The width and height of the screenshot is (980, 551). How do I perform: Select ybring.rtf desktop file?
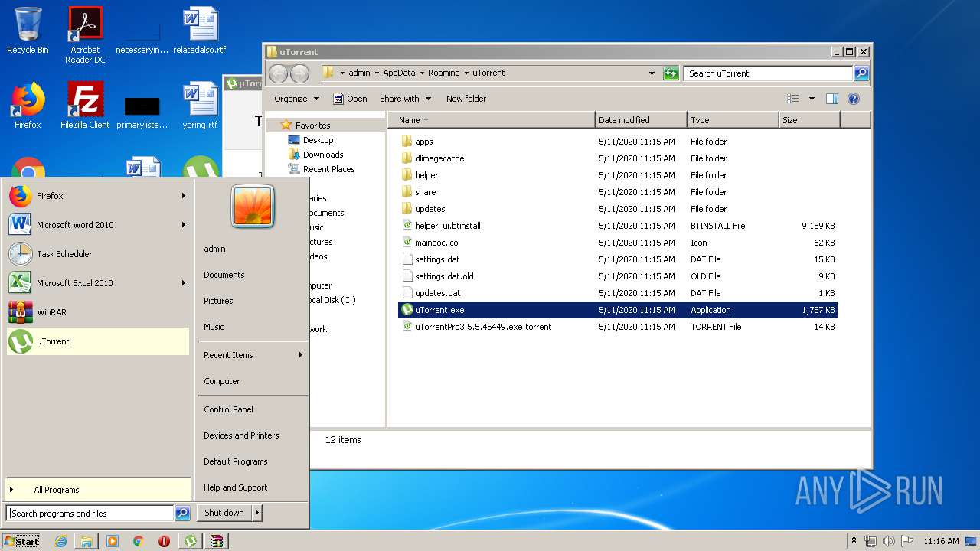click(200, 106)
